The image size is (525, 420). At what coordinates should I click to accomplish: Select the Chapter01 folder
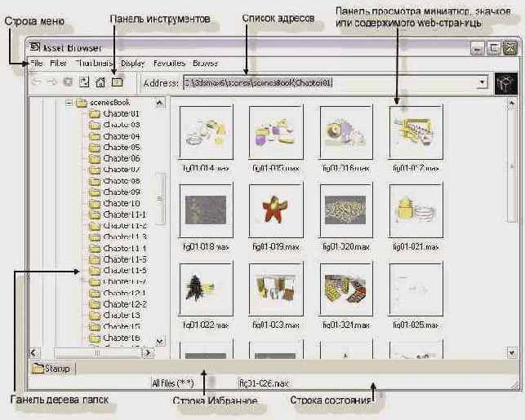(x=114, y=113)
